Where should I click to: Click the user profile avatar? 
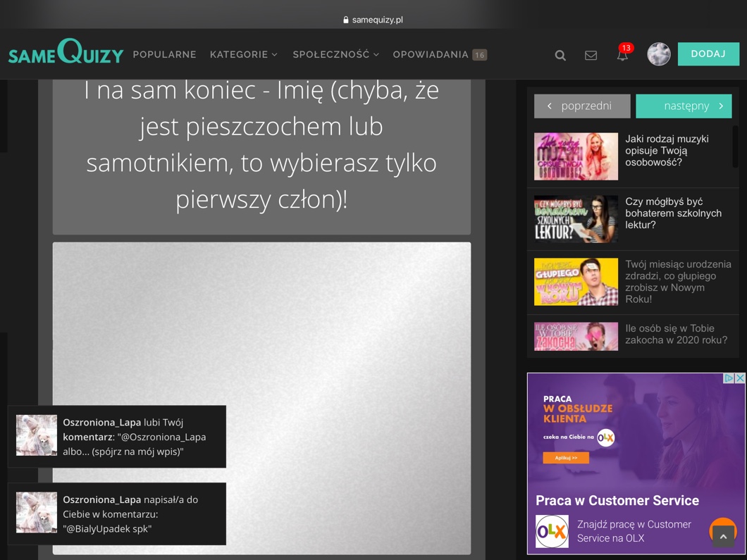pos(658,54)
